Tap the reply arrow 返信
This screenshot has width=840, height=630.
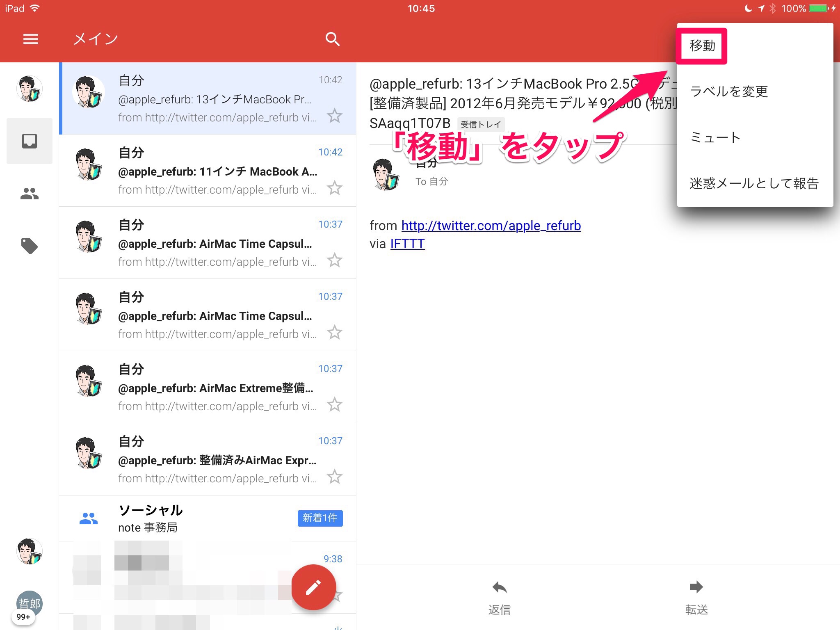[499, 598]
